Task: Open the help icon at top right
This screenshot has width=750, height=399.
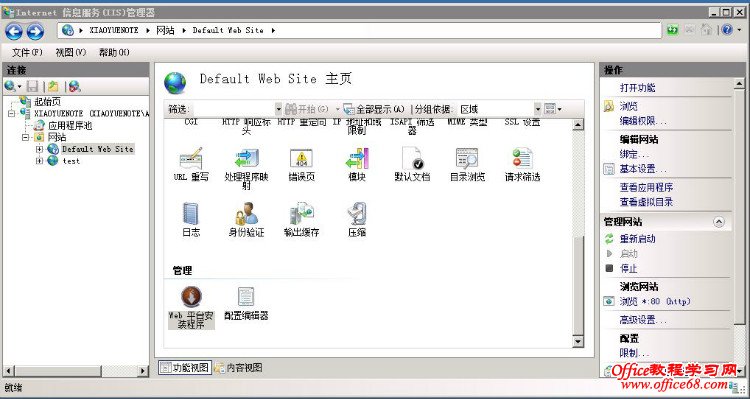Action: 727,30
